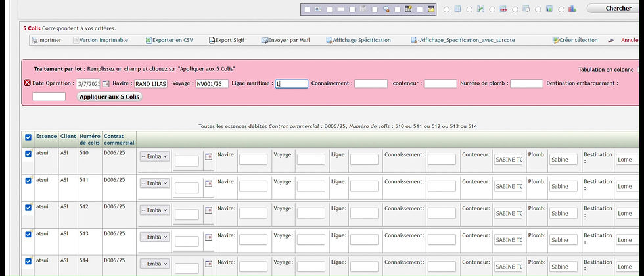
Task: Uncheck the checkbox for colis 513
Action: click(x=28, y=235)
